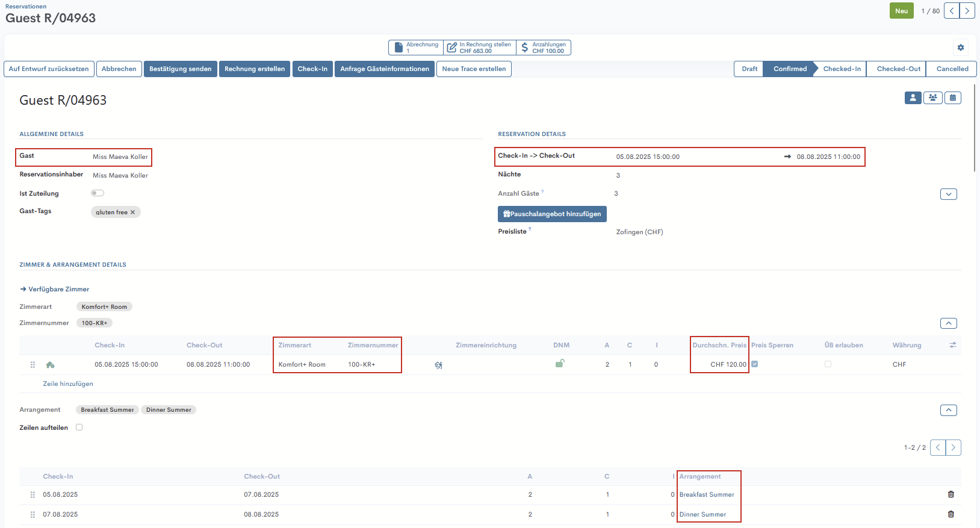The image size is (980, 528).
Task: Open the single guest view icon
Action: click(913, 98)
